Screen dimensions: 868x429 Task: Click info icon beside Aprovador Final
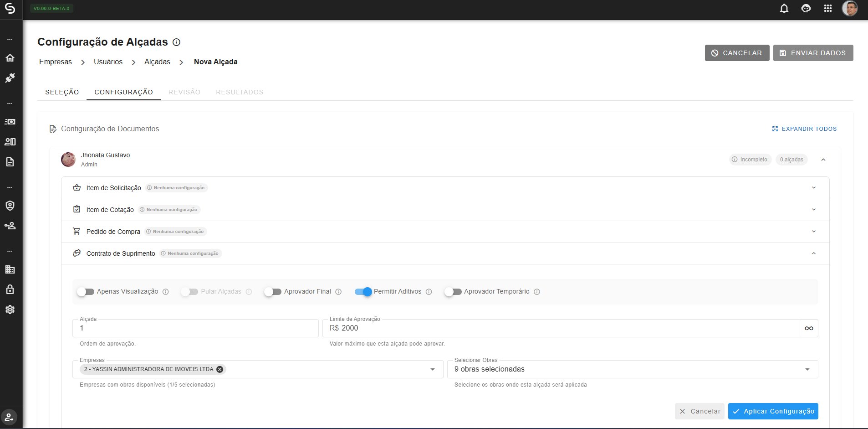click(338, 292)
